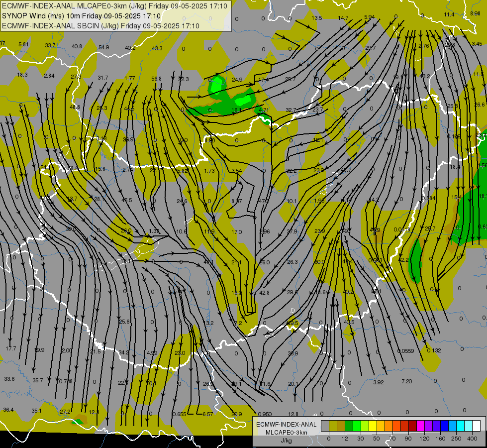Click the map value '37.9'
This screenshot has width=487, height=448.
tap(292, 231)
